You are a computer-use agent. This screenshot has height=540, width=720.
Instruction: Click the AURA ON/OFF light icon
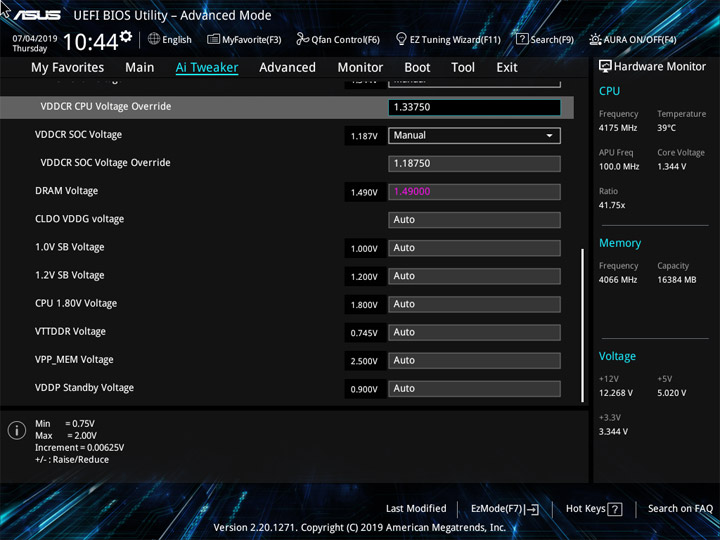click(x=595, y=39)
